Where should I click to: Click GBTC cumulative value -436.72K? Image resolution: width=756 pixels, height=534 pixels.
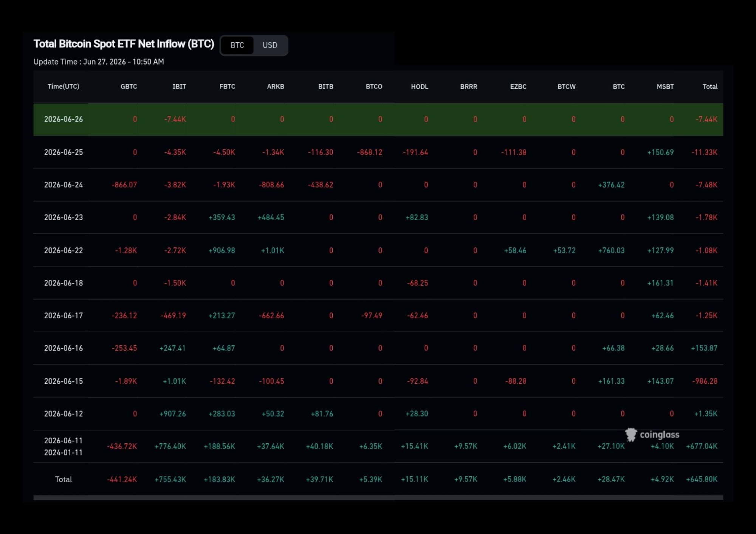tap(122, 446)
